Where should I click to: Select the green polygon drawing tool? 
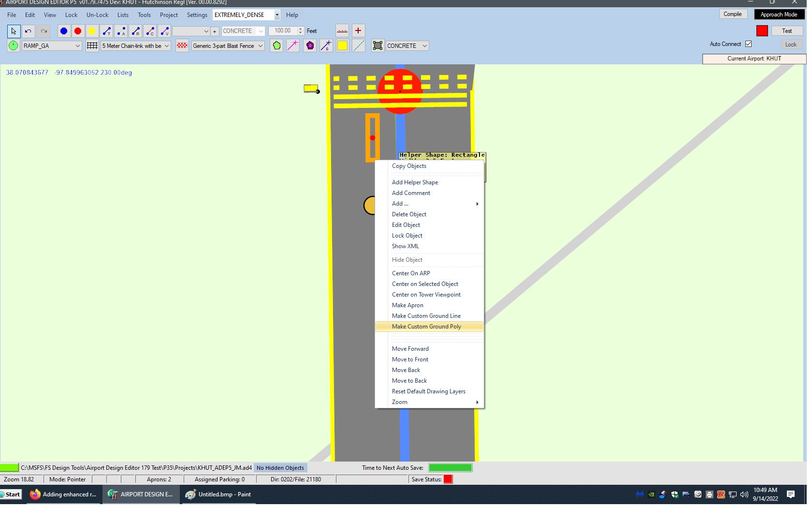coord(276,45)
